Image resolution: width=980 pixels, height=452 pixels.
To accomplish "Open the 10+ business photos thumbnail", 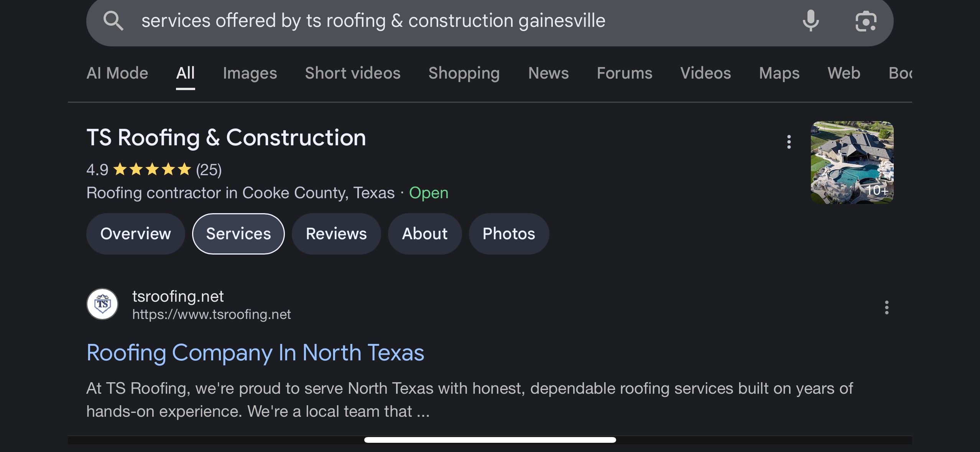I will point(852,162).
